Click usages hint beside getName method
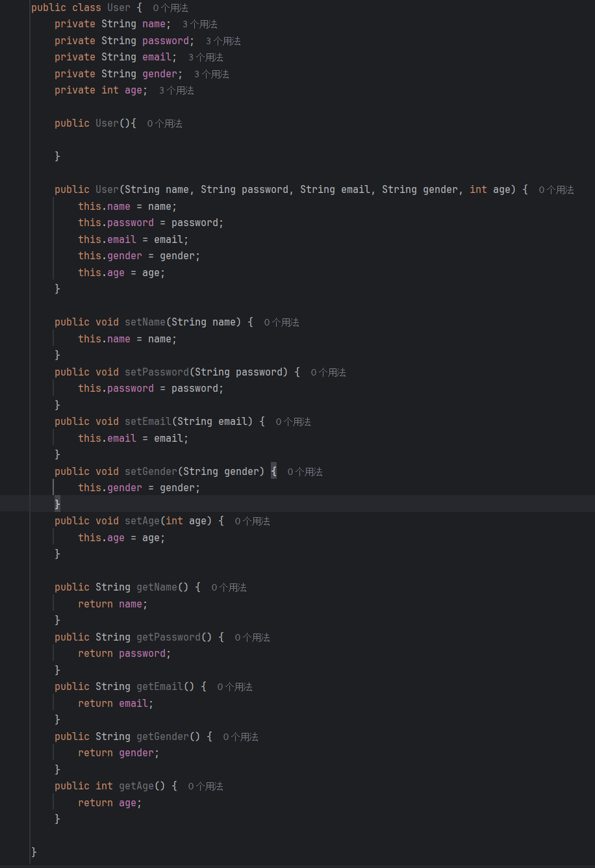Viewport: 595px width, 868px height. (229, 587)
